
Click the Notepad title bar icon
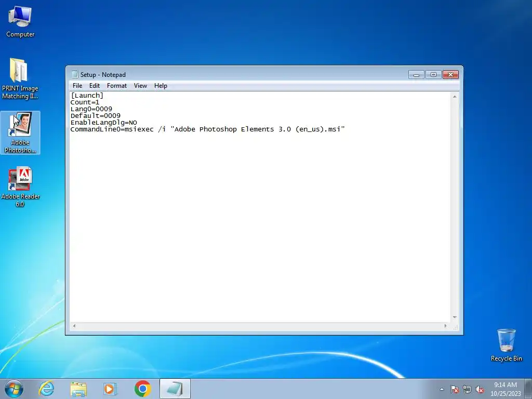point(75,75)
